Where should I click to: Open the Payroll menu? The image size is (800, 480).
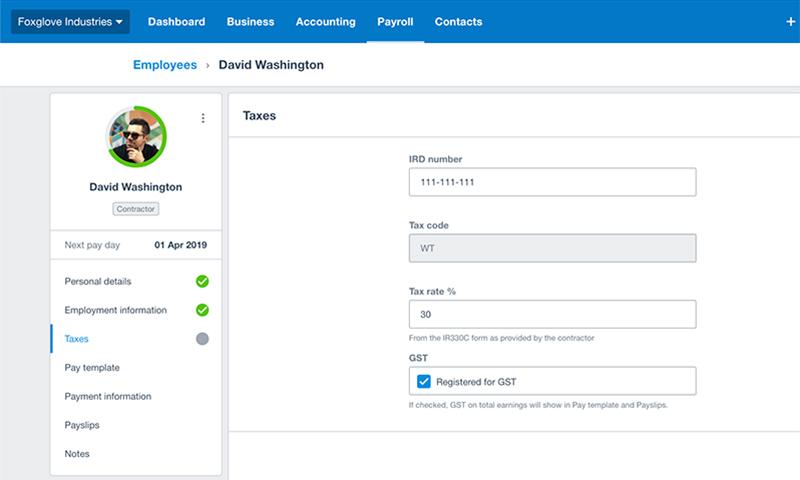[x=395, y=22]
